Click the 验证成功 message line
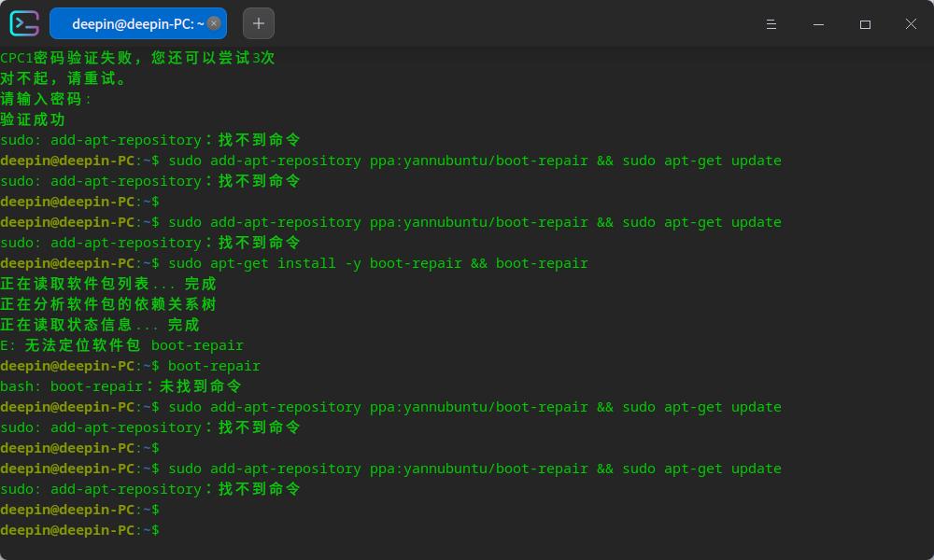 33,119
